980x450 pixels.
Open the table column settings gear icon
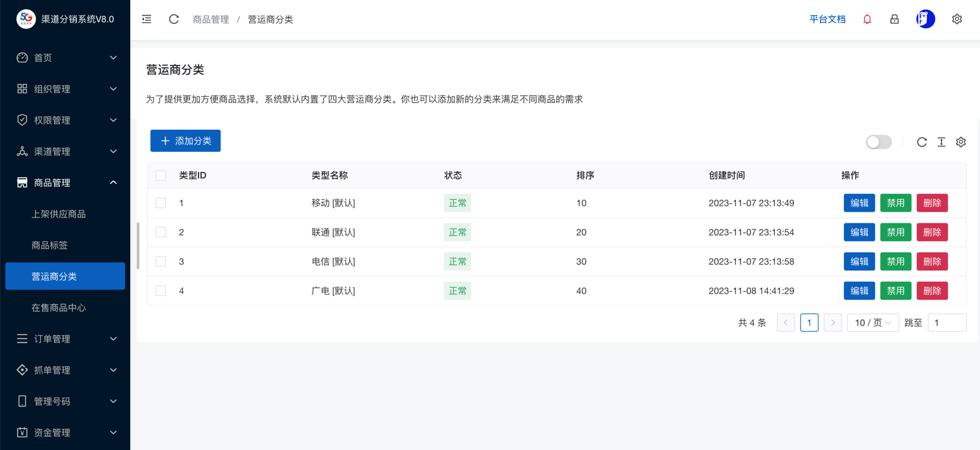960,142
